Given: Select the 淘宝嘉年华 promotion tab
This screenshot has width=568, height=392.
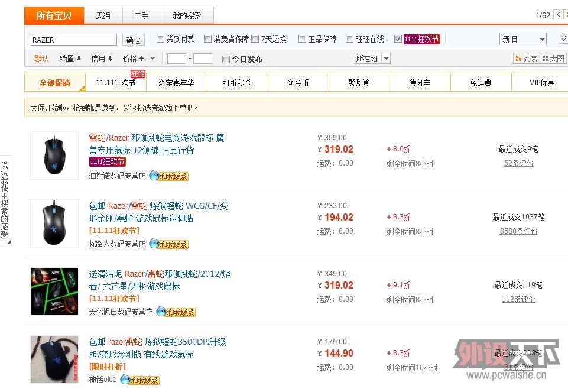Looking at the screenshot, I should coord(176,83).
